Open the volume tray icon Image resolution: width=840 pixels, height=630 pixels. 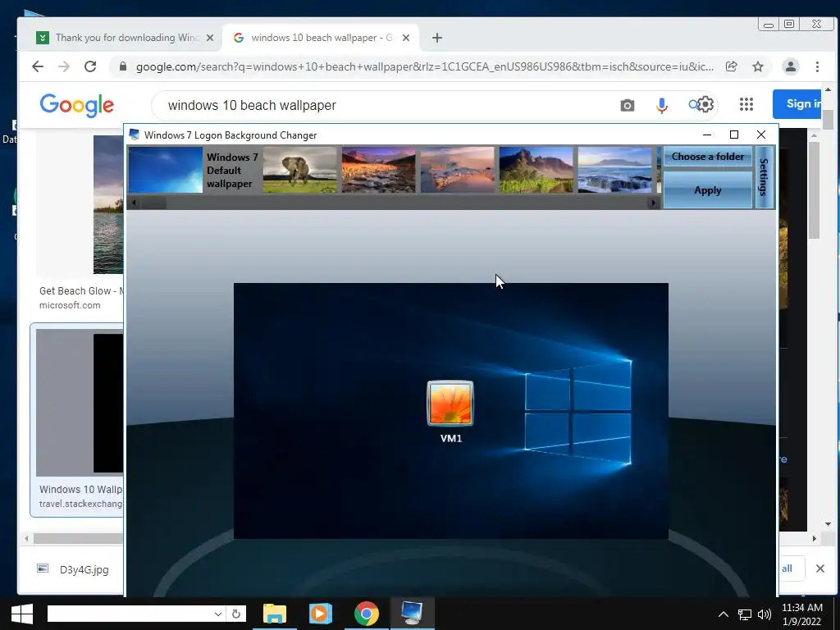[765, 614]
